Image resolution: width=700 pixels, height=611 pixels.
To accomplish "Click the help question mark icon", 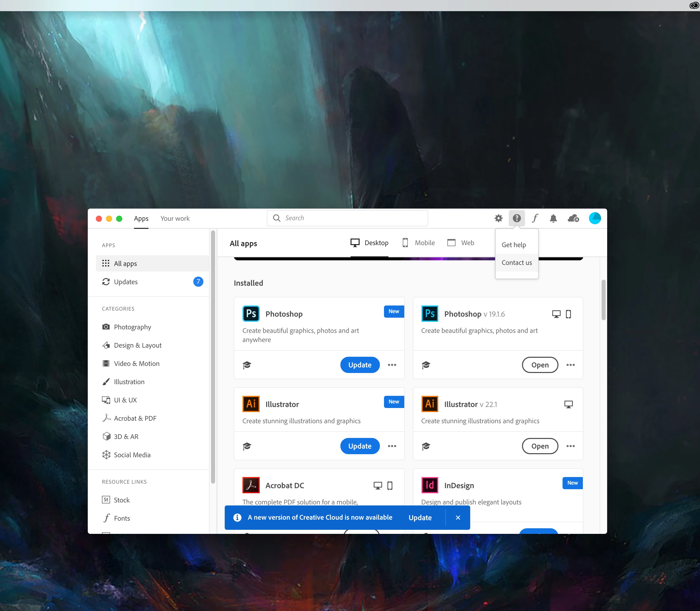I will [517, 218].
